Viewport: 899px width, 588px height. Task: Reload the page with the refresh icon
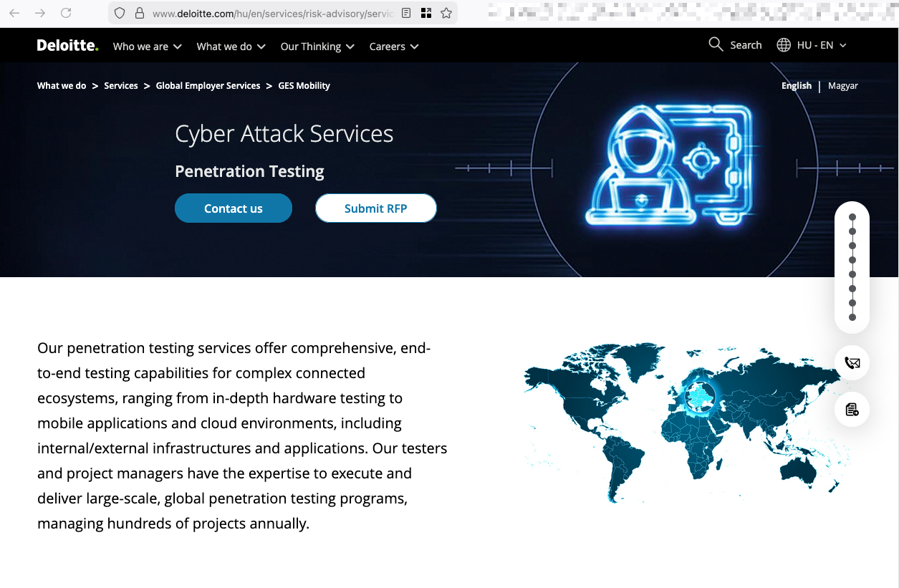pos(66,13)
